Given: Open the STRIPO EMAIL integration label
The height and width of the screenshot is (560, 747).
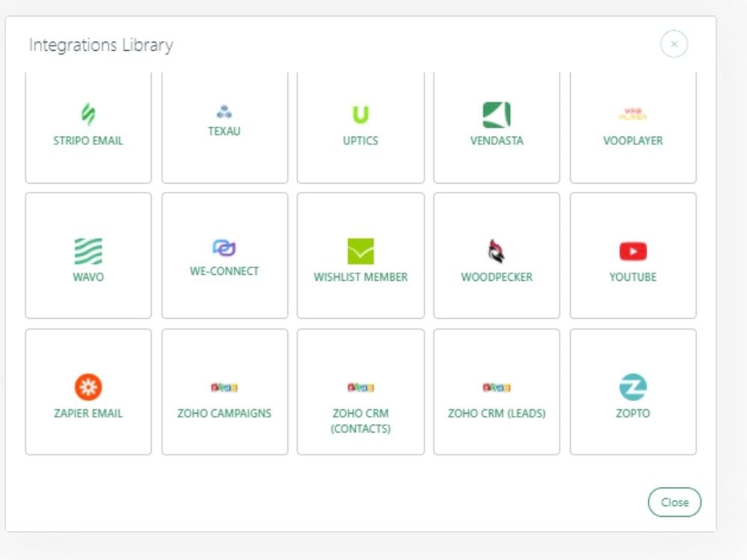Looking at the screenshot, I should 88,140.
